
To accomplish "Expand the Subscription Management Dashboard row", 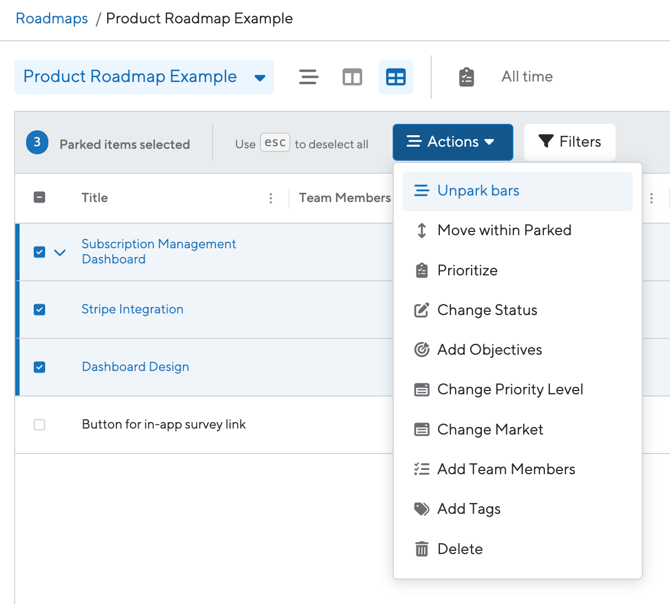I will click(x=60, y=252).
